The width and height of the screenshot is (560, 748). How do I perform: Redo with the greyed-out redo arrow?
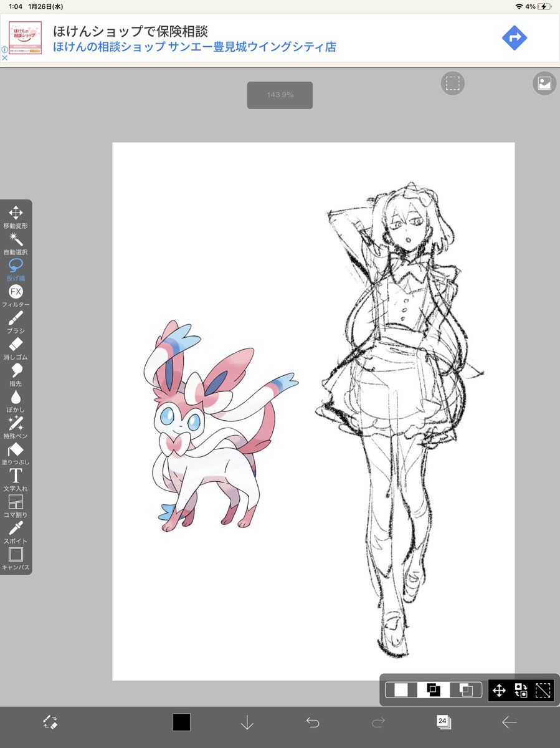[378, 722]
